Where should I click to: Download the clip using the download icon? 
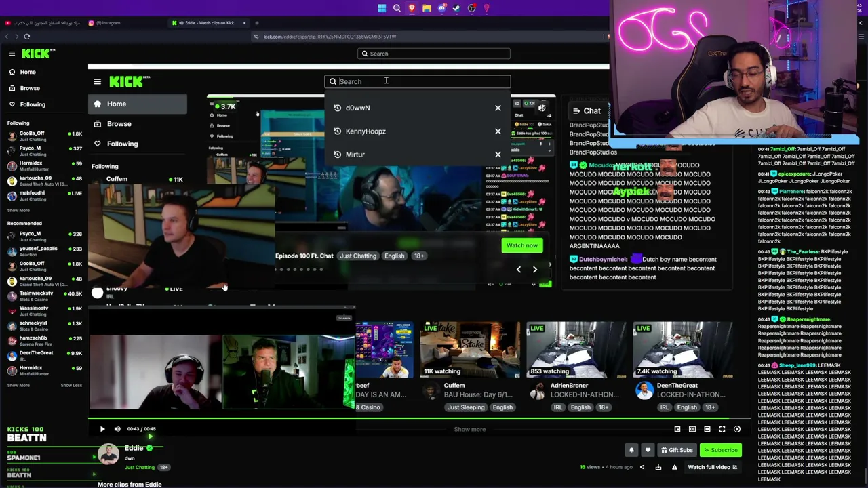(658, 467)
